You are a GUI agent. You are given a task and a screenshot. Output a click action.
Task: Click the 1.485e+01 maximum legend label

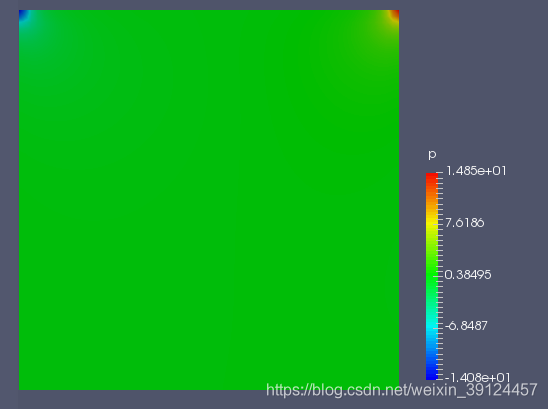coord(476,171)
